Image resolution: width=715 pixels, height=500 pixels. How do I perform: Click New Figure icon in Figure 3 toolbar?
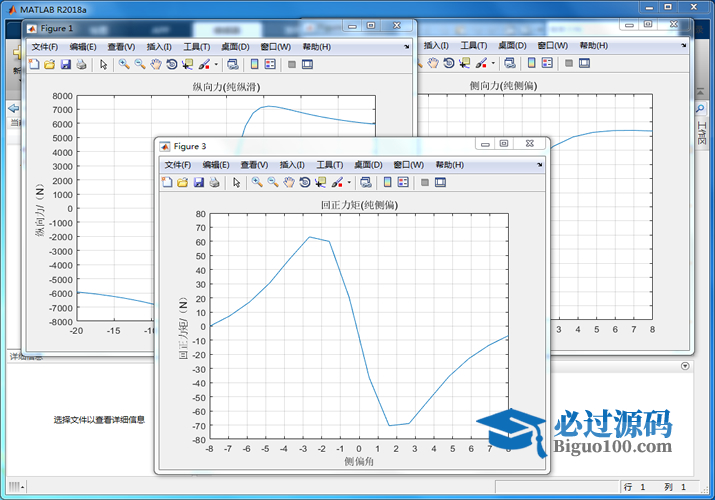point(167,182)
